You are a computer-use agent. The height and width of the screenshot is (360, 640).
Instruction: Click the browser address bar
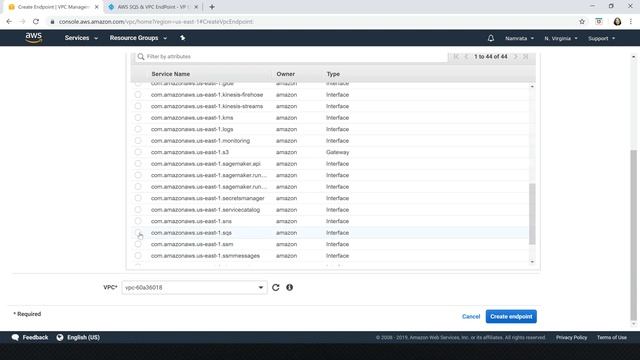pos(310,22)
